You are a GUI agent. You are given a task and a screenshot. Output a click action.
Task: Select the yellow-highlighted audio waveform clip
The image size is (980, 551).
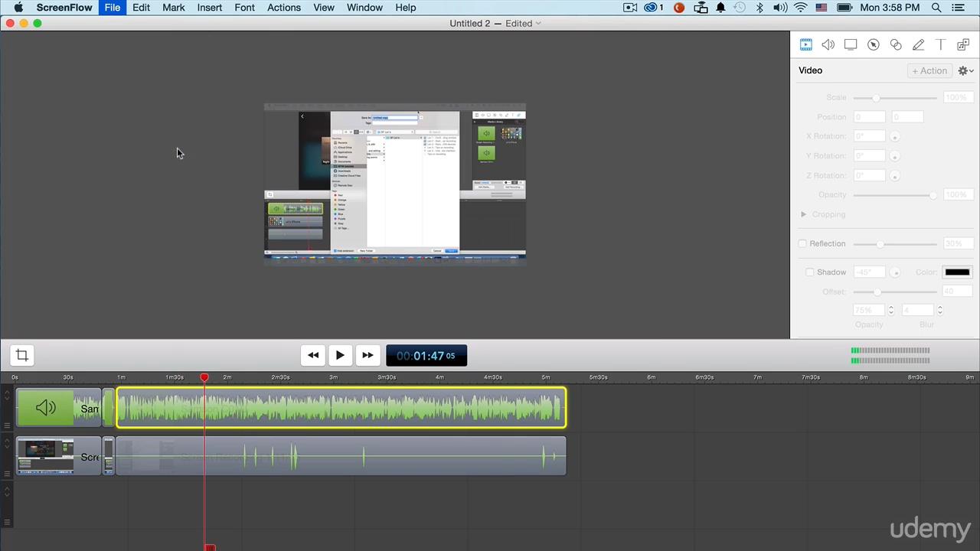tap(341, 408)
